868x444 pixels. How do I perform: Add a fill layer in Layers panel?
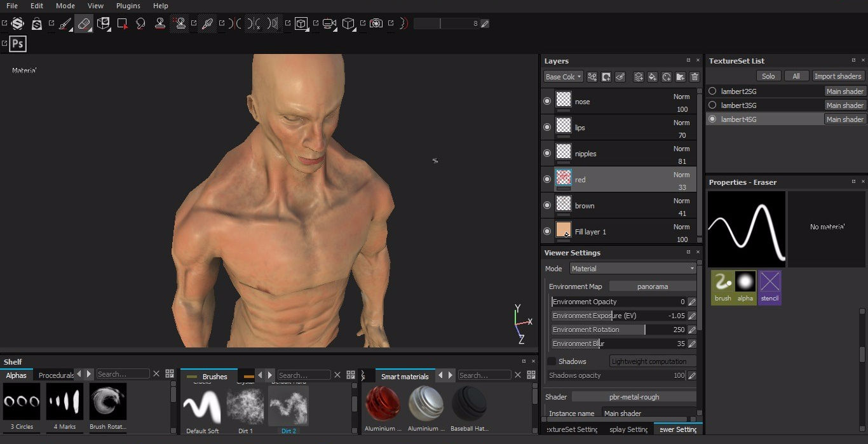(x=652, y=77)
